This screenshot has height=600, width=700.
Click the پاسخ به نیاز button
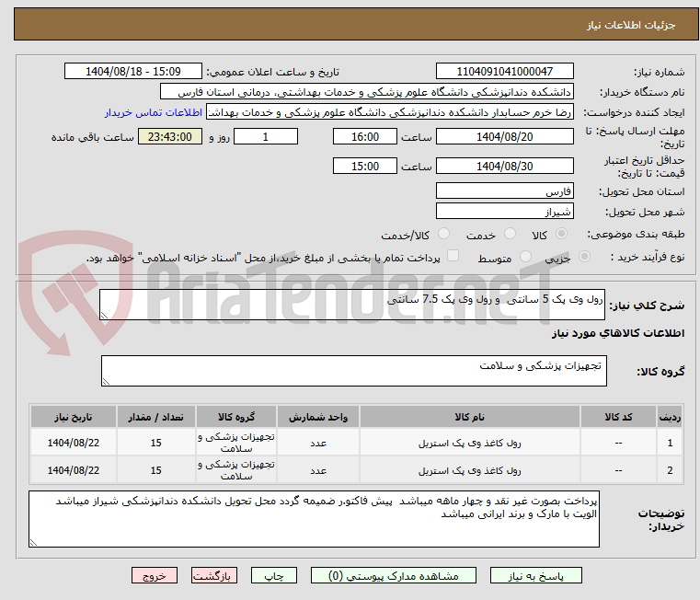tap(535, 575)
